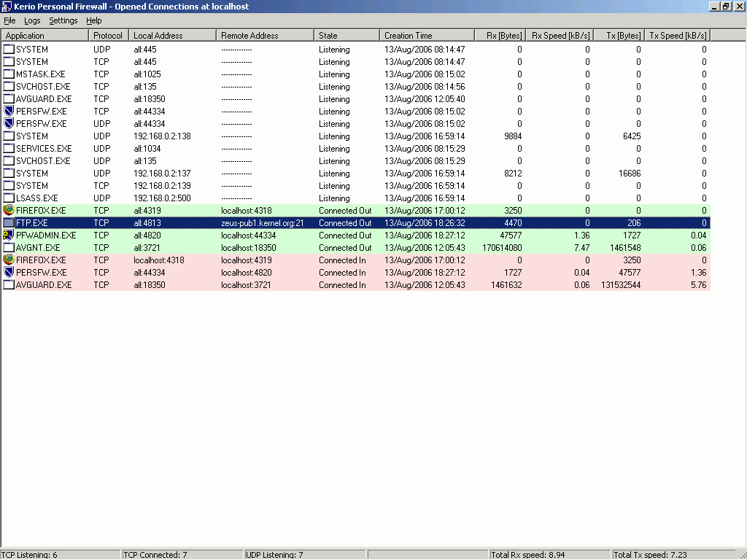The image size is (747, 560).
Task: Open the Logs menu
Action: coord(32,20)
